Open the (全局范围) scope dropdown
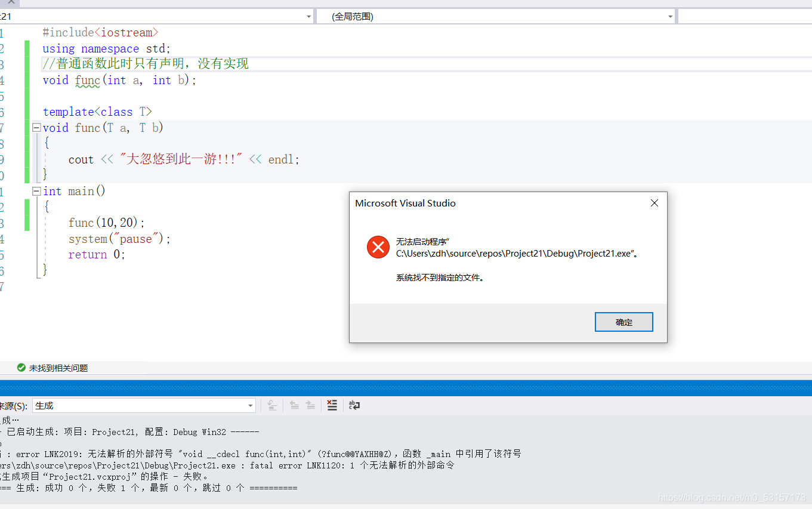Screen dimensions: 812x509 [x=497, y=17]
